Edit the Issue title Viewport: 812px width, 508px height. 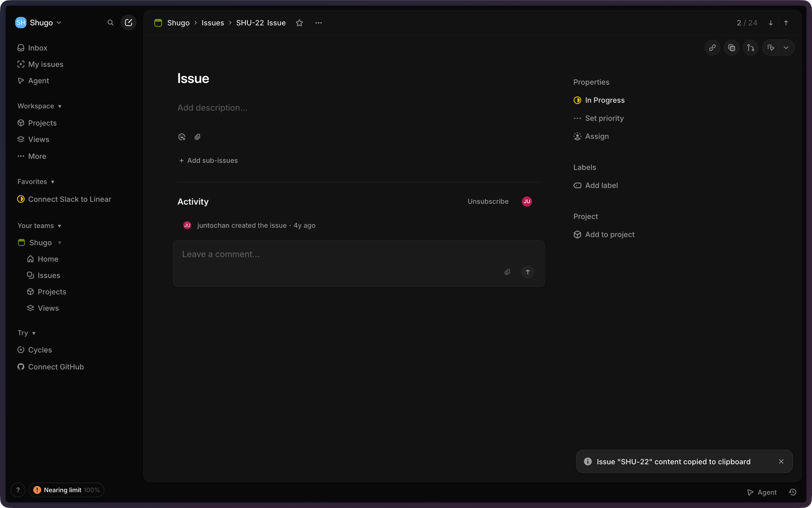pos(193,79)
